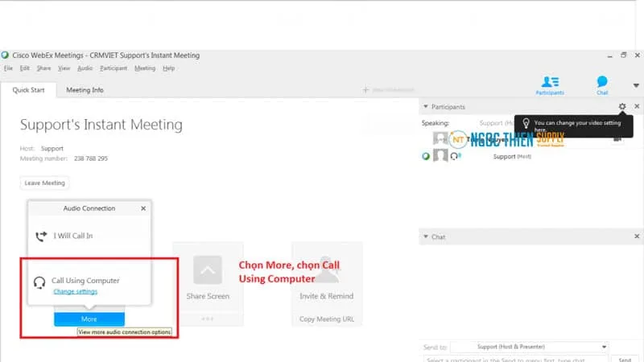Click the Send chat button
Screen dimensions: 644x362
click(625, 359)
